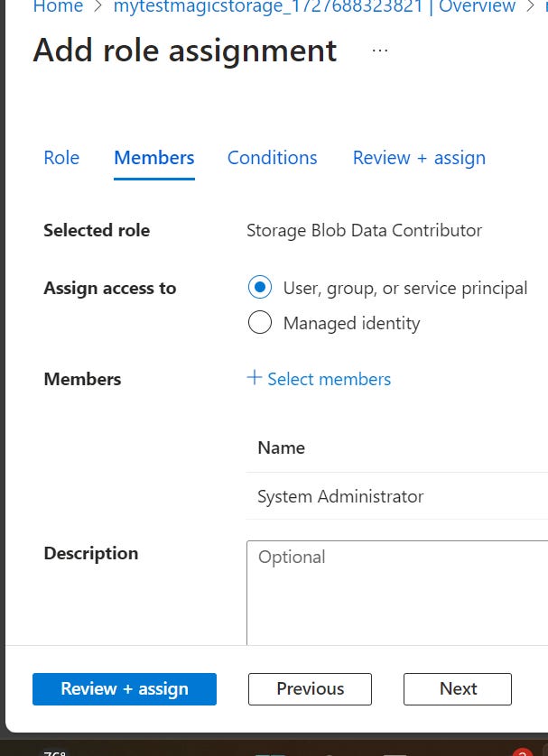
Task: Switch to the Role tab
Action: click(61, 158)
